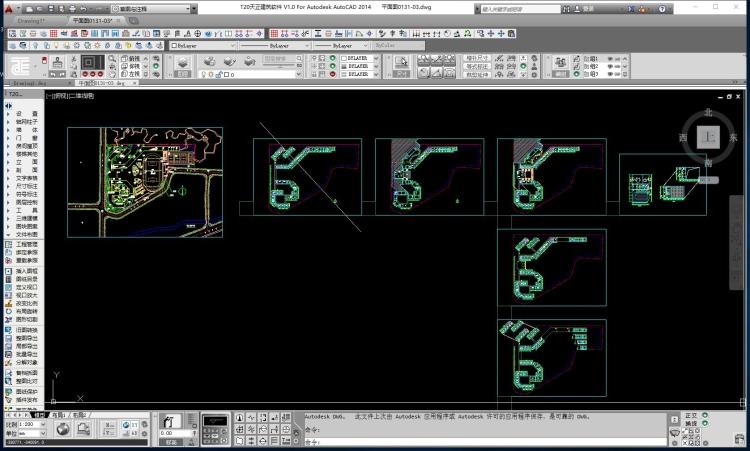
Task: Switch to the Drawing1 file tab
Action: coord(32,21)
